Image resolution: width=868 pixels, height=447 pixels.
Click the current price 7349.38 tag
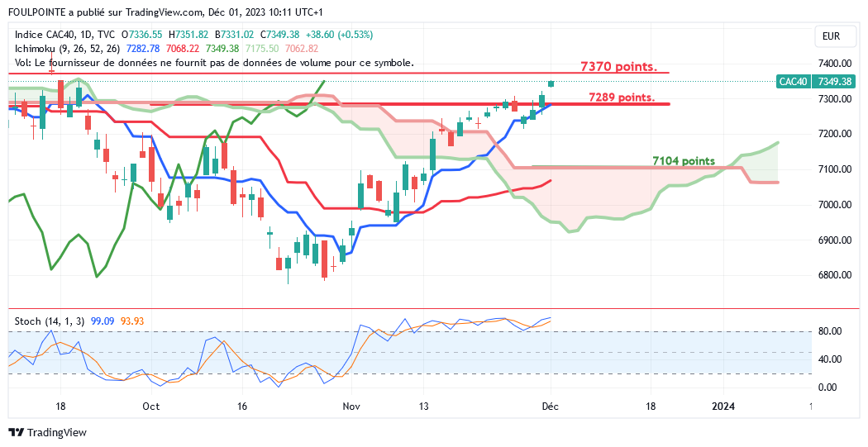835,81
